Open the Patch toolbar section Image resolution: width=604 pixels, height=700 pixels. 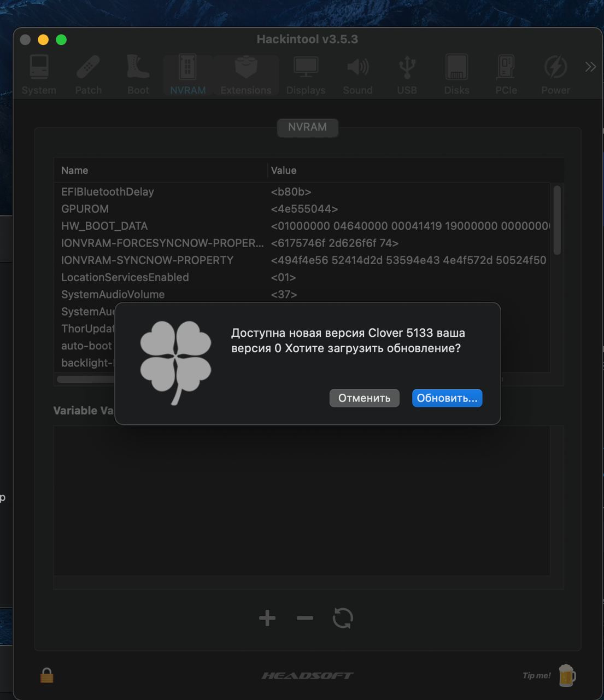[89, 75]
